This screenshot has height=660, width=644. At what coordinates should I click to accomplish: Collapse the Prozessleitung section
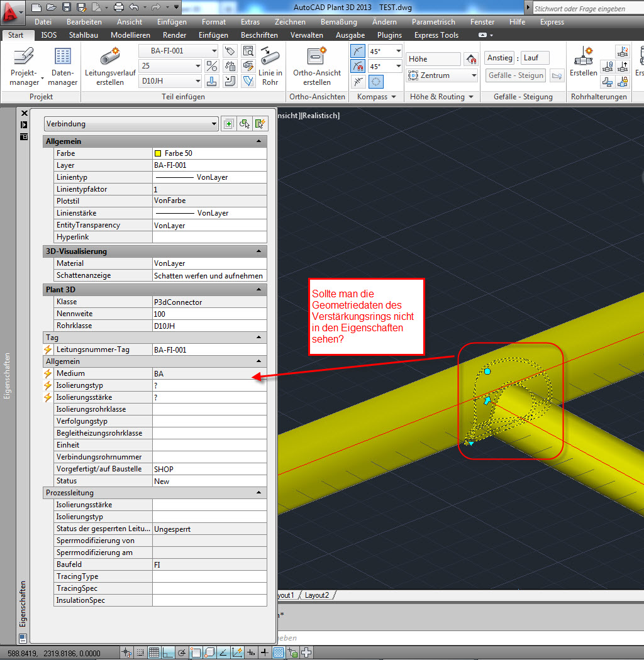point(259,492)
